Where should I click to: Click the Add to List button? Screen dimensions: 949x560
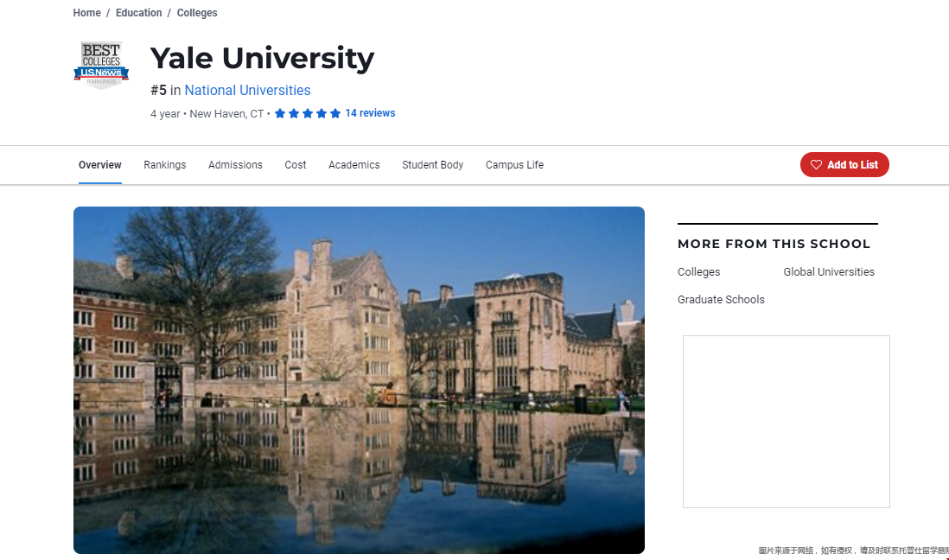coord(844,165)
